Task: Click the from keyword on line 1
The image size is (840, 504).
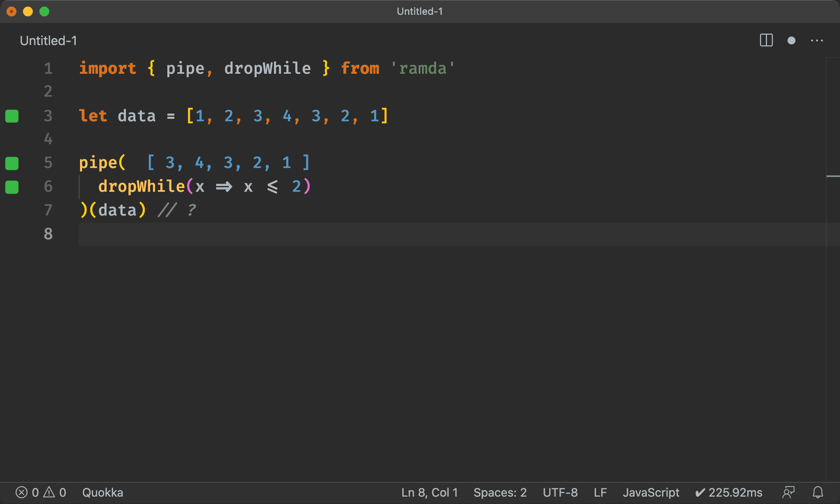Action: click(360, 68)
